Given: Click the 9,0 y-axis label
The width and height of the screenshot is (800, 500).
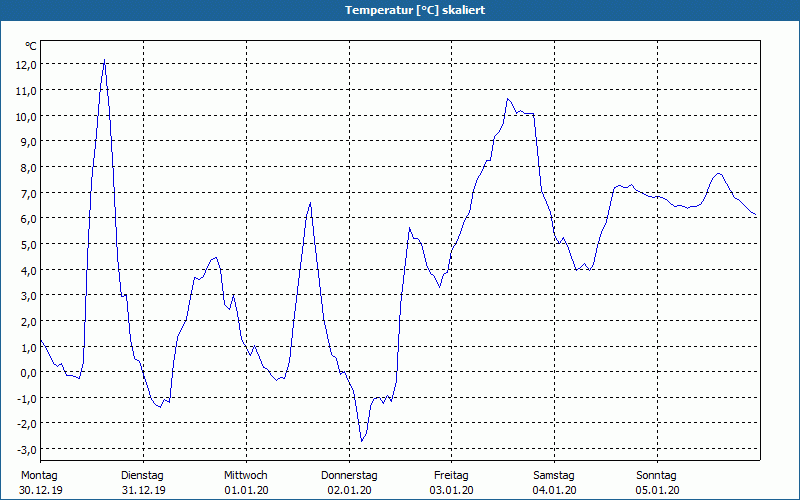Looking at the screenshot, I should (x=29, y=141).
